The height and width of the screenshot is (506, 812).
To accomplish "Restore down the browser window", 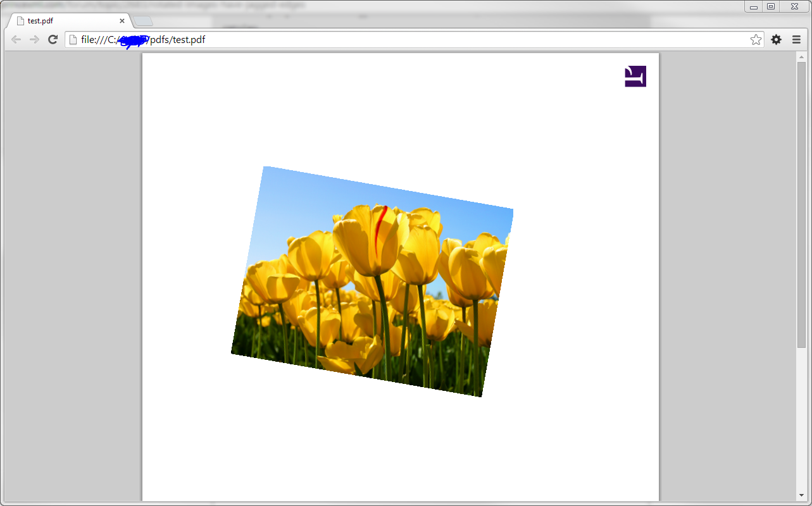I will click(770, 7).
